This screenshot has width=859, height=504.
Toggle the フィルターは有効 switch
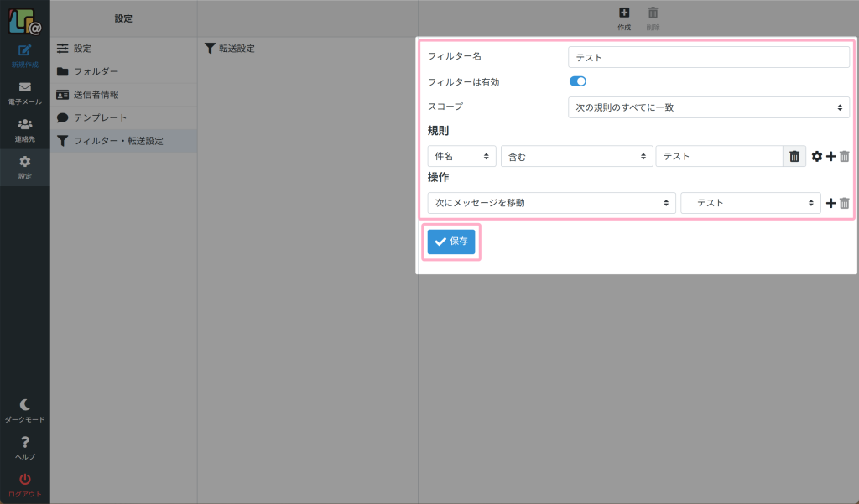tap(577, 81)
